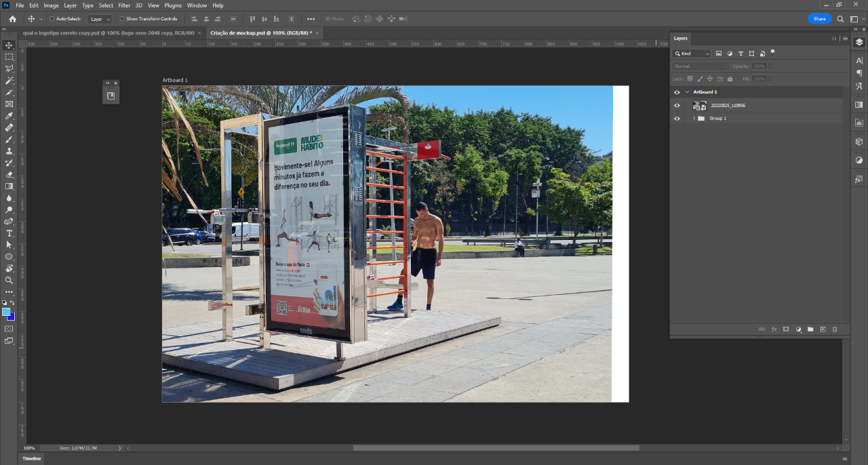
Task: Select the Frame tool
Action: coord(9,104)
